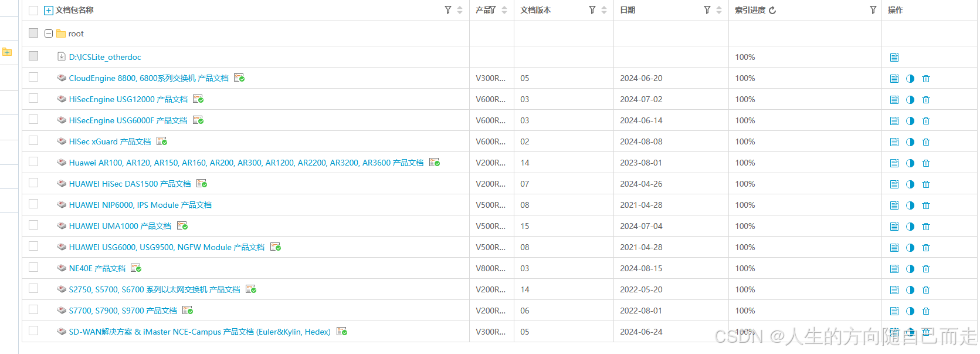The image size is (980, 354).
Task: Open filter for 产品 column
Action: point(493,10)
